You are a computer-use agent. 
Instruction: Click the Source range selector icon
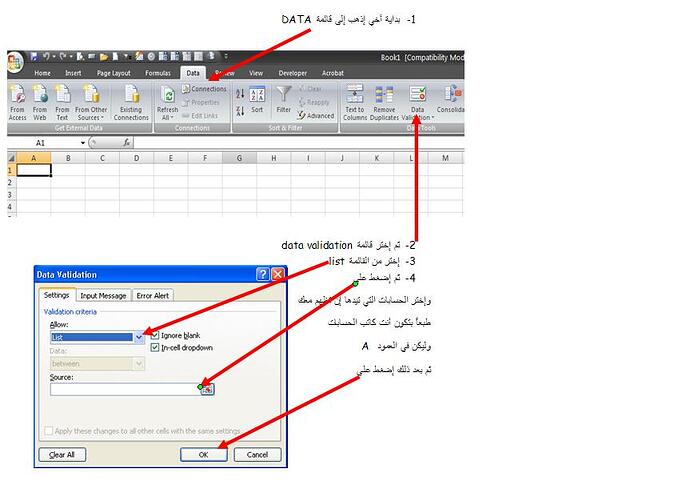[x=207, y=390]
